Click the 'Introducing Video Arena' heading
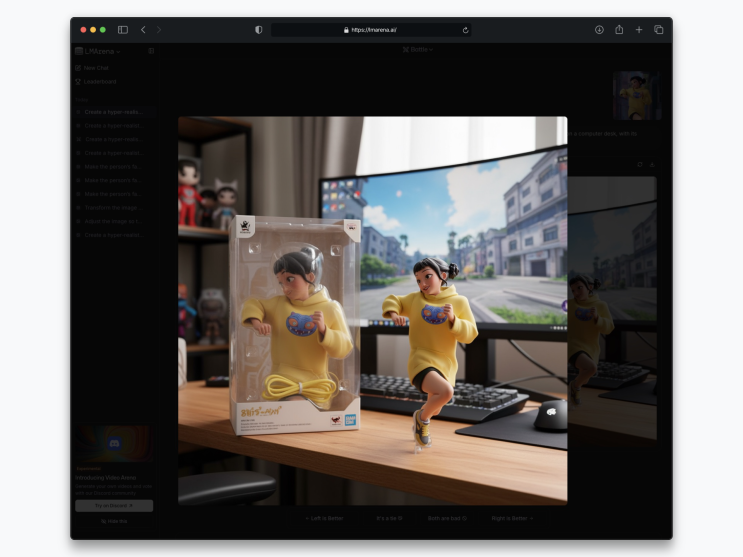 (x=106, y=477)
